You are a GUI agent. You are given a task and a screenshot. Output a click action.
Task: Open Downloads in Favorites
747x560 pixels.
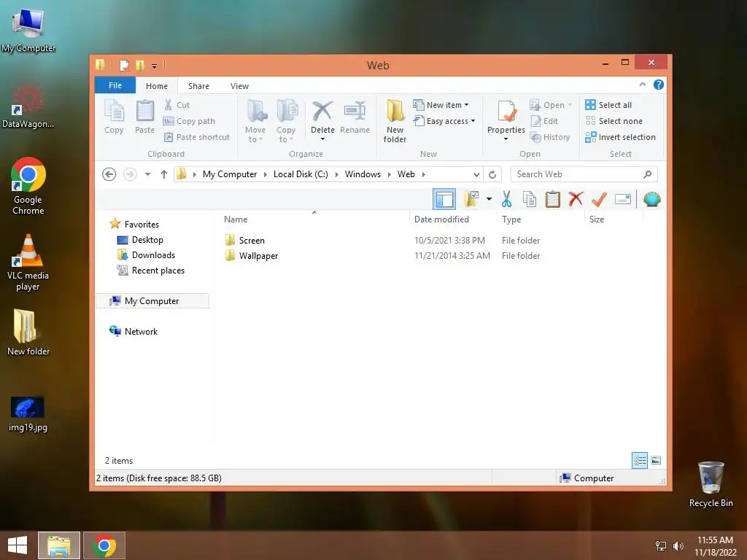[153, 255]
